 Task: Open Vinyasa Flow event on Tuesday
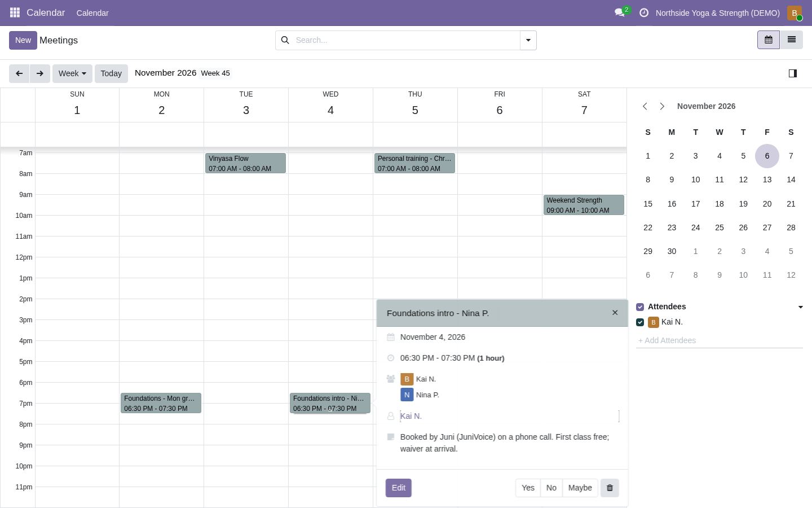click(245, 163)
